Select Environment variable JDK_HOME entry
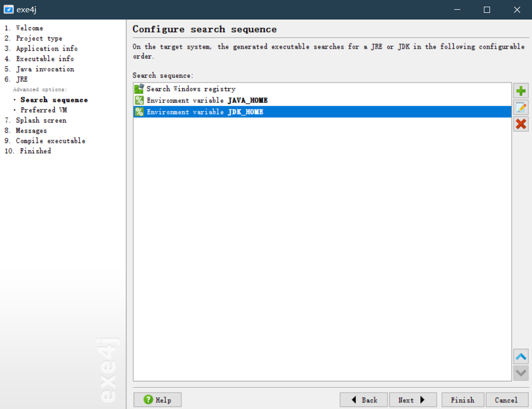 pyautogui.click(x=322, y=112)
